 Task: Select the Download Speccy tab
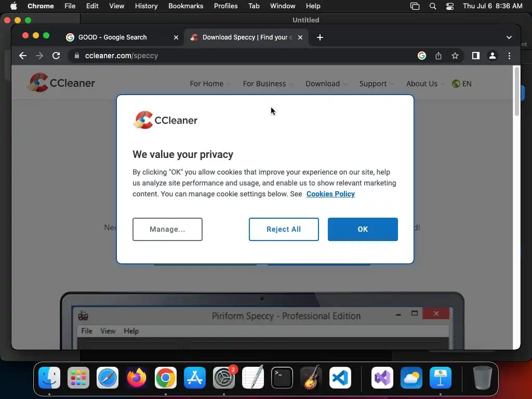[x=246, y=37]
